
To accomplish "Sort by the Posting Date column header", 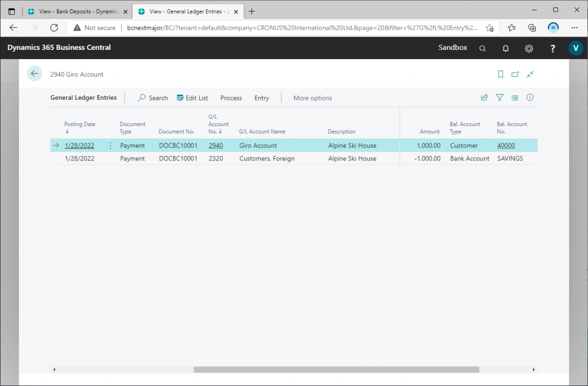I will [79, 127].
